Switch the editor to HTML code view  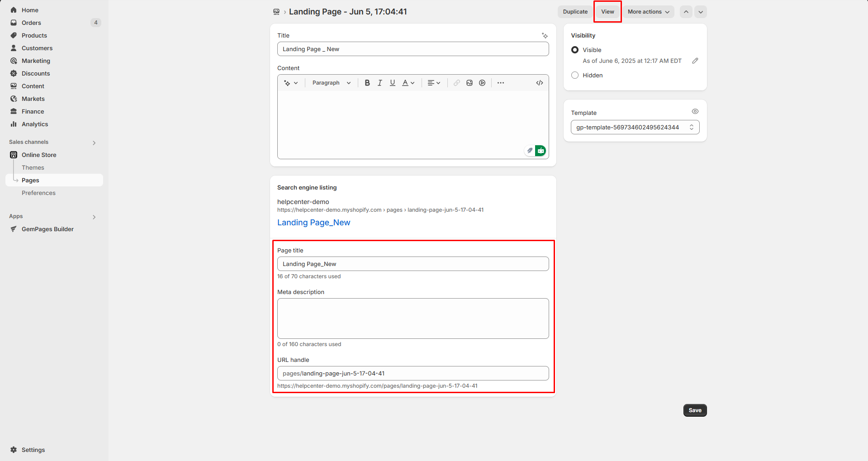click(x=539, y=83)
